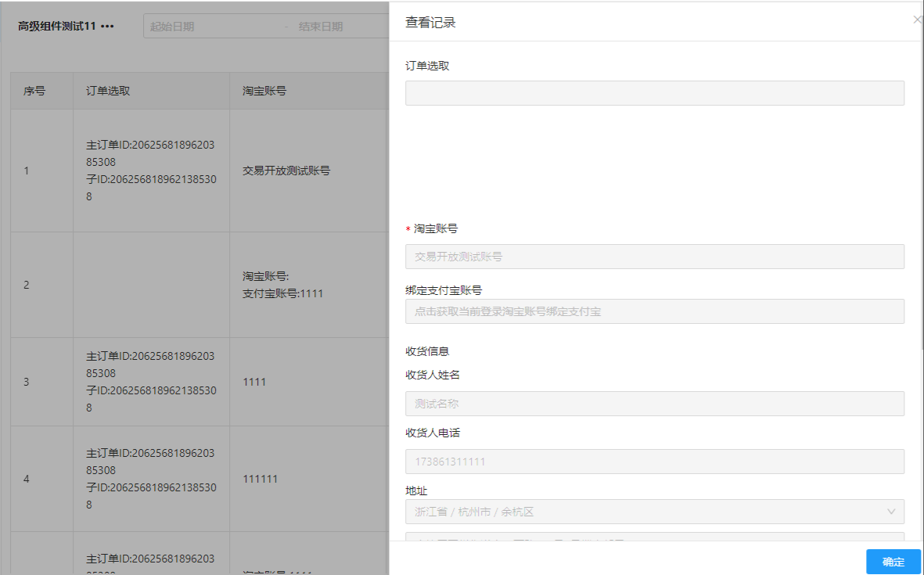Viewport: 924px width, 575px height.
Task: Focus the 收货人姓名 text field
Action: (654, 404)
